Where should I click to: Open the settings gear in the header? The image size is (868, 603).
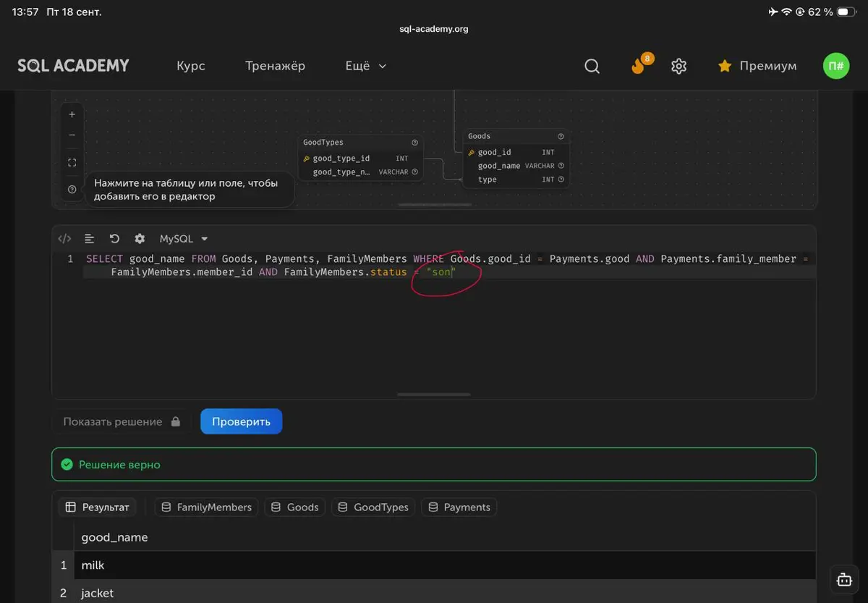(x=678, y=66)
